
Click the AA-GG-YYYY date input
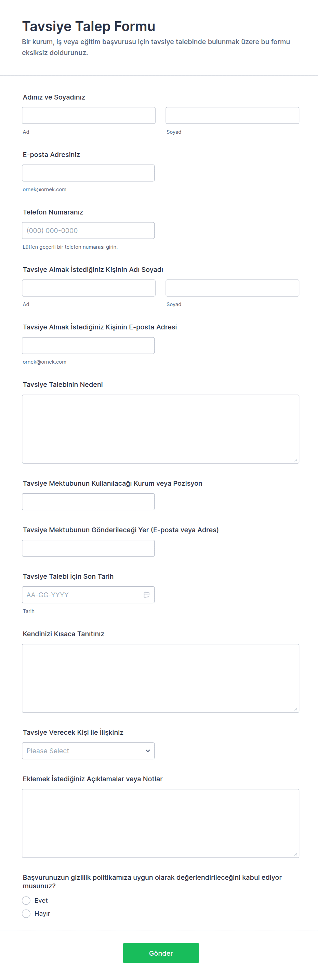coord(82,594)
